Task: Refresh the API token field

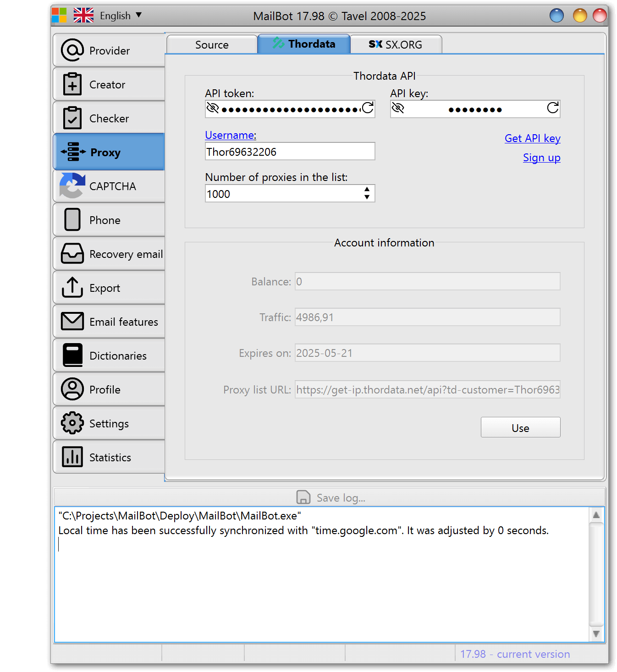Action: [x=368, y=108]
